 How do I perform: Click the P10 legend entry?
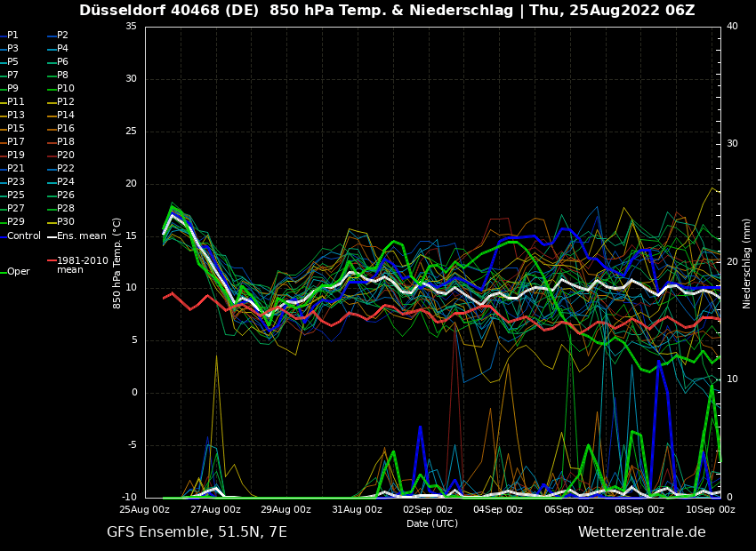[x=65, y=89]
